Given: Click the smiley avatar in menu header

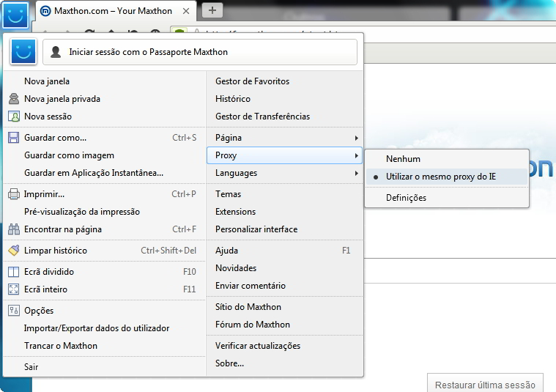Looking at the screenshot, I should 23,52.
